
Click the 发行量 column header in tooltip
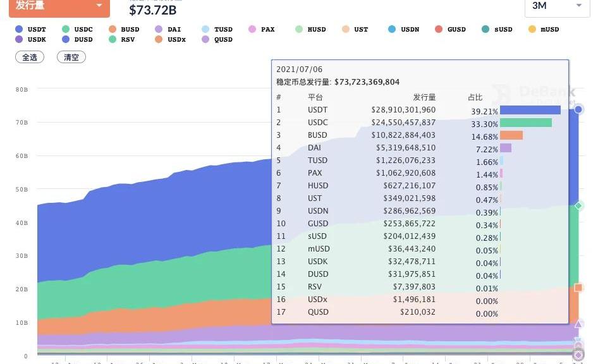424,97
